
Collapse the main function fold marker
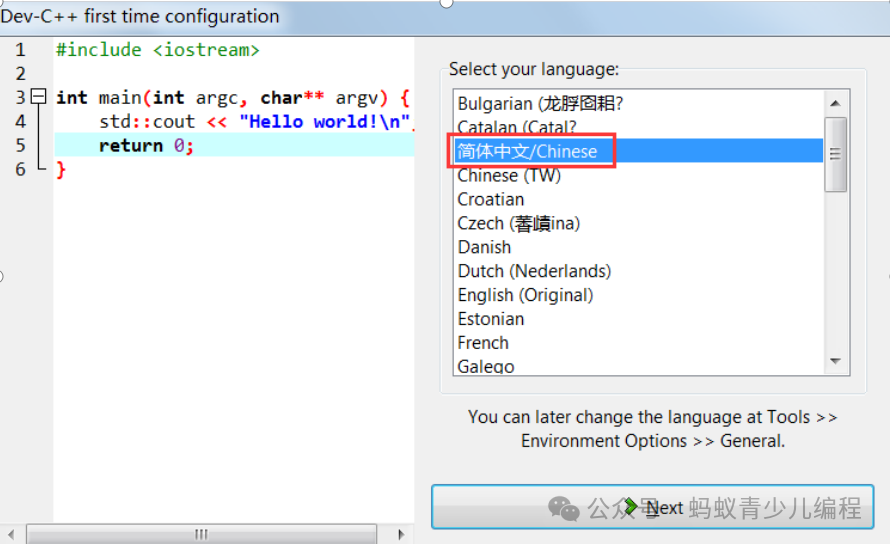[38, 96]
